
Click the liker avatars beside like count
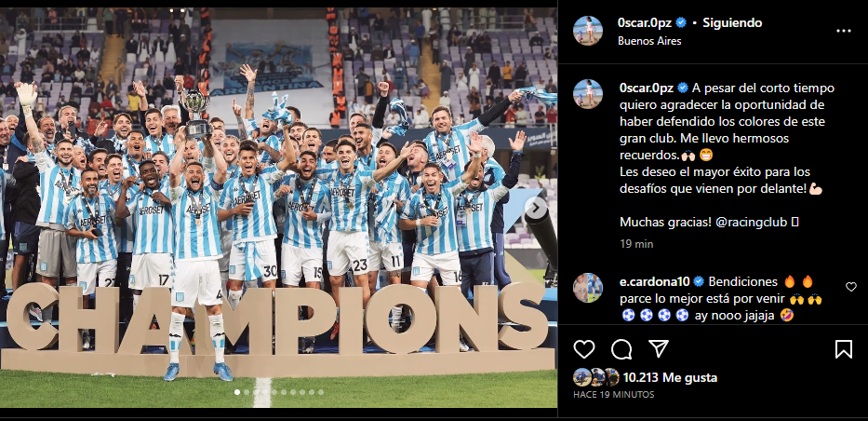[596, 377]
